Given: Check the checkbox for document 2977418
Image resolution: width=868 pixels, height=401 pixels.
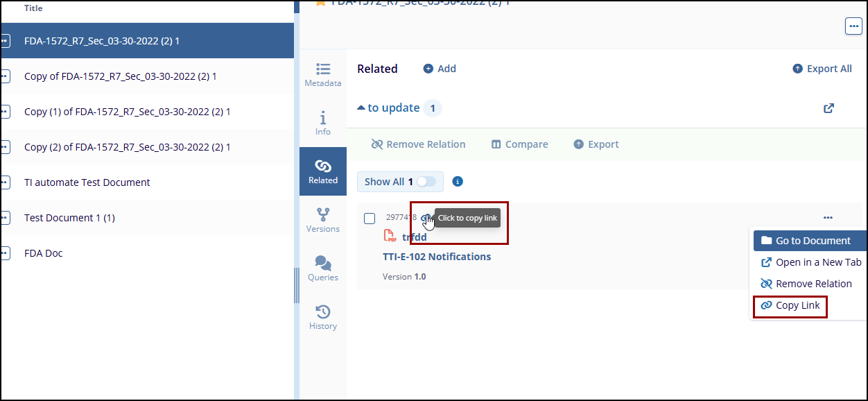Looking at the screenshot, I should coord(370,219).
